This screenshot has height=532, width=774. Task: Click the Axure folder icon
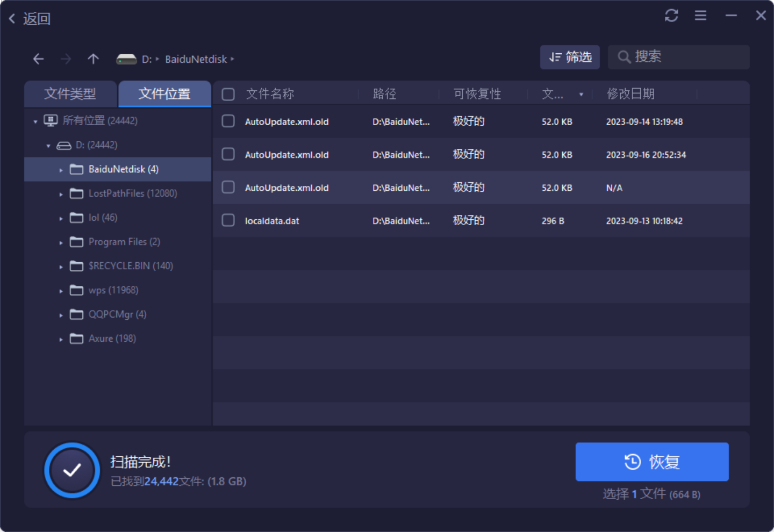click(x=77, y=339)
